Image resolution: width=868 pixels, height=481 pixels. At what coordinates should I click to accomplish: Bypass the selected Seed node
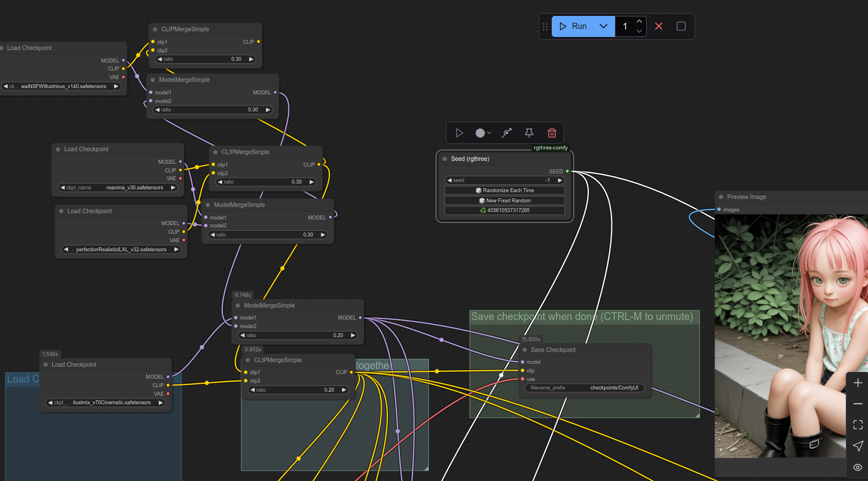point(507,133)
